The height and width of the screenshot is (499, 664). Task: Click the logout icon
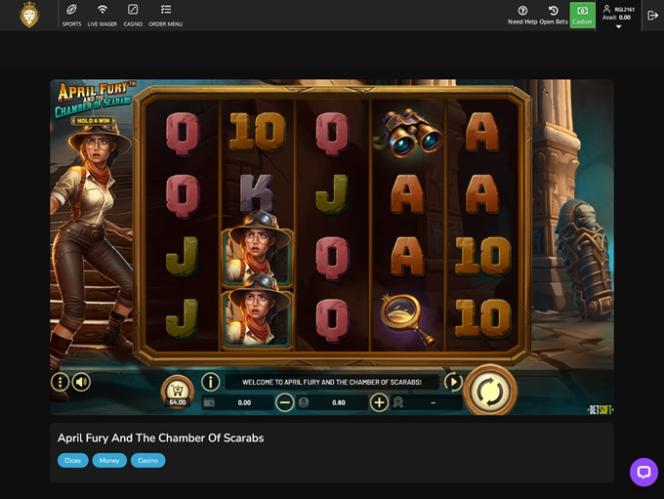pyautogui.click(x=653, y=15)
